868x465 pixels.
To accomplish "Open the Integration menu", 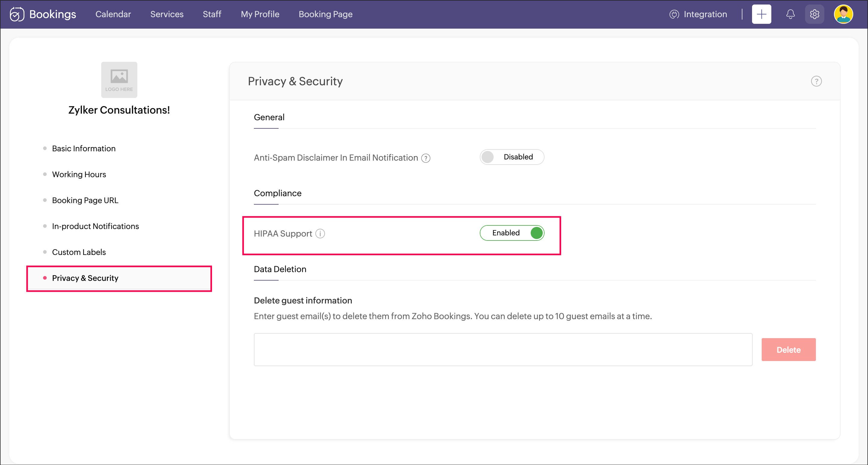I will 698,14.
